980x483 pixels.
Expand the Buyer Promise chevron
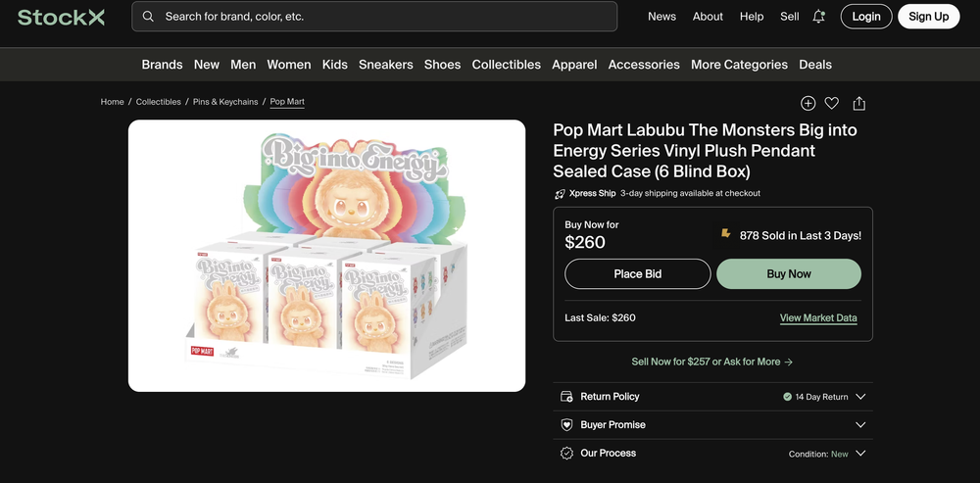860,425
